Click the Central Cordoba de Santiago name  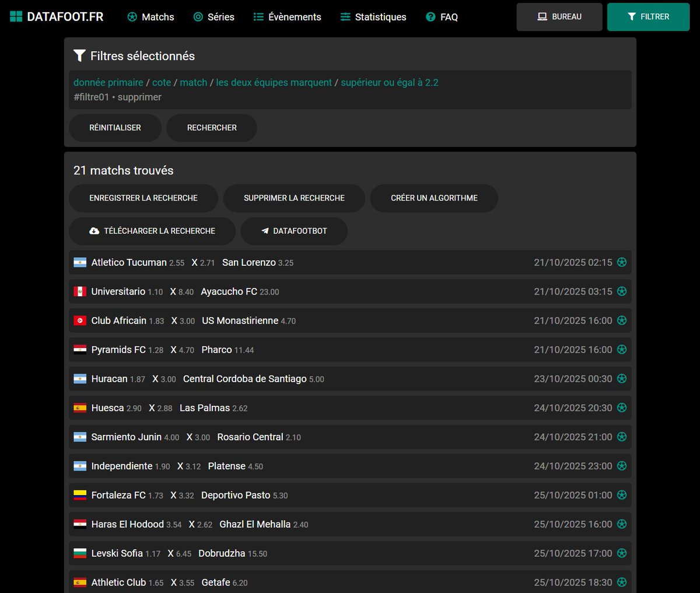click(x=245, y=379)
